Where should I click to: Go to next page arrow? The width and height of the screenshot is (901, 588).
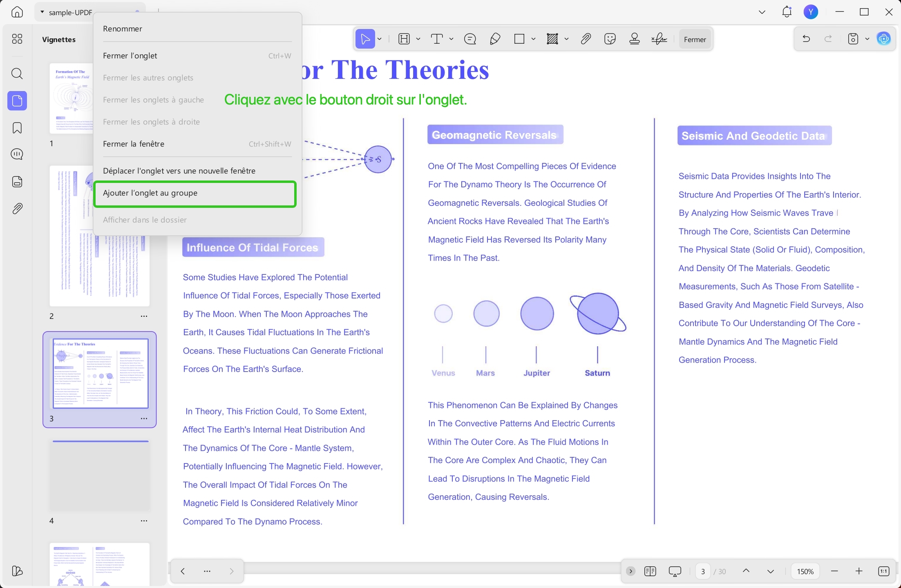770,571
